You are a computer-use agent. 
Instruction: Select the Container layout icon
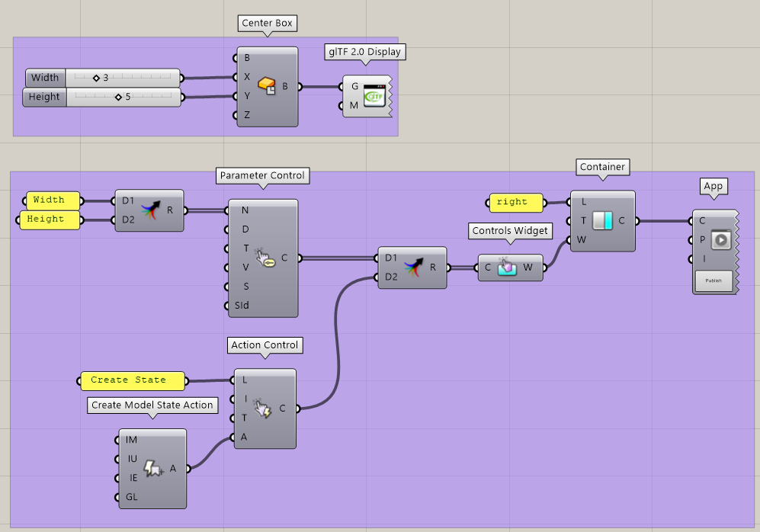602,221
